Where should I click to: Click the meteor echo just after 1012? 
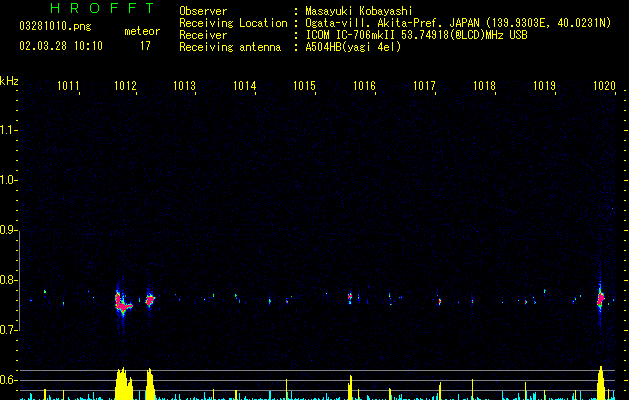coord(150,299)
